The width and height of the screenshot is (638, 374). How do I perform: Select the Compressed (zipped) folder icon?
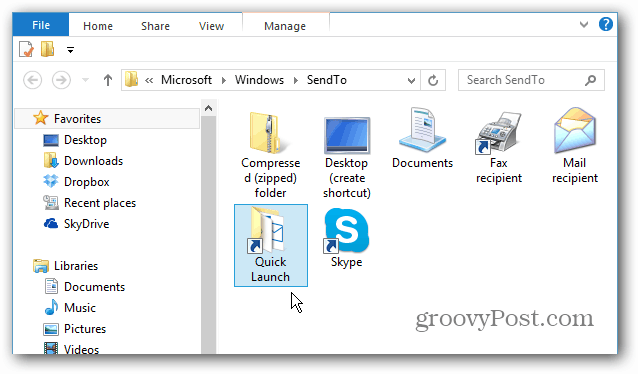(x=271, y=155)
